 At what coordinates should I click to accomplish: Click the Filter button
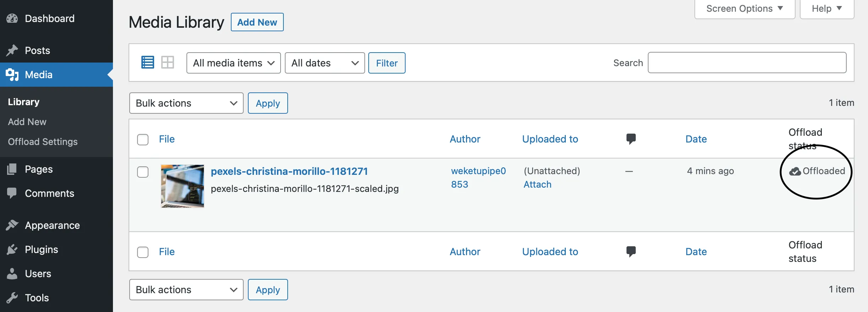[x=387, y=63]
